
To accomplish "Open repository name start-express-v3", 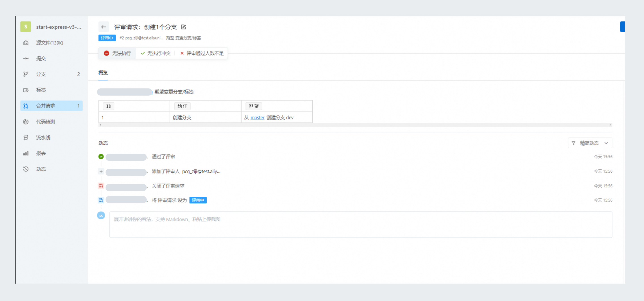I will click(x=59, y=27).
